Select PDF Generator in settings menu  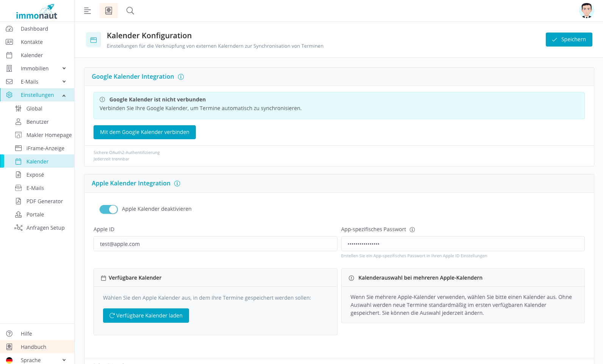44,201
